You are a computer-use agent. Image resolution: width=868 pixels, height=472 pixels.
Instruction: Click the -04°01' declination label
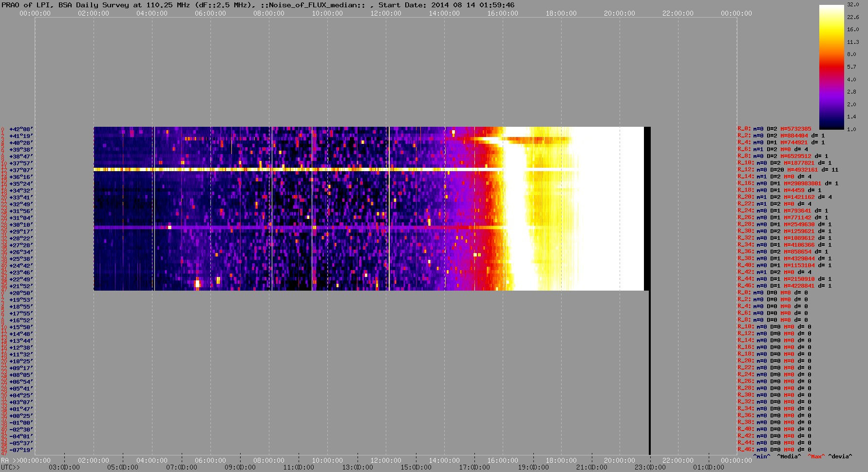click(21, 436)
